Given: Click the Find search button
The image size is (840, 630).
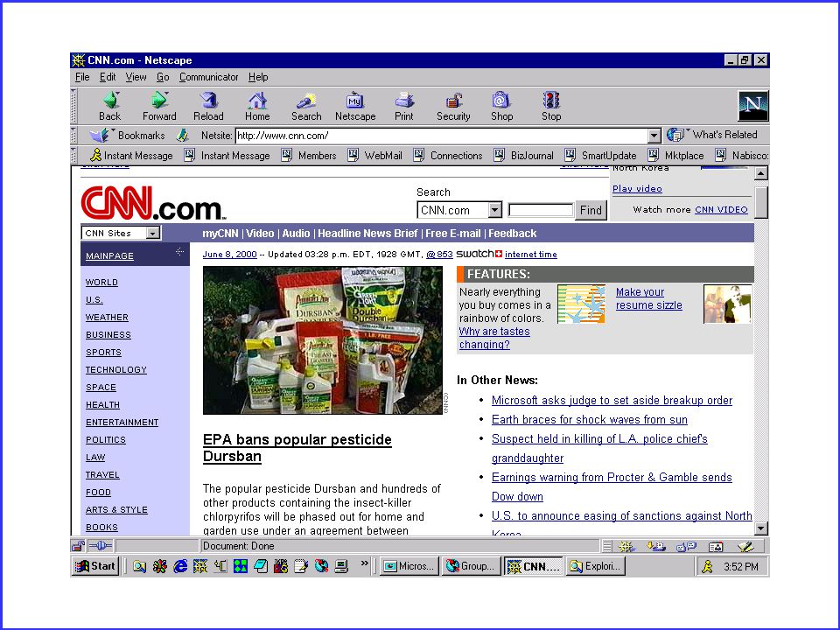Looking at the screenshot, I should click(x=591, y=210).
